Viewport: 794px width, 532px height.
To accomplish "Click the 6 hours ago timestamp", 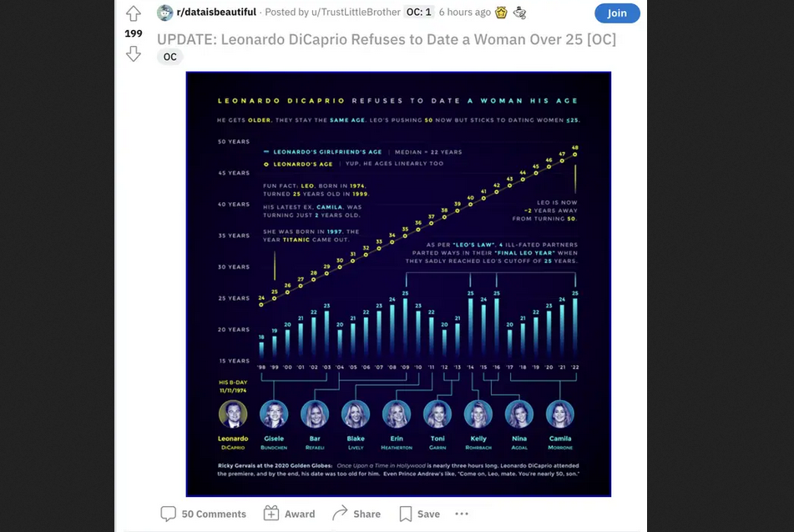I will [465, 13].
